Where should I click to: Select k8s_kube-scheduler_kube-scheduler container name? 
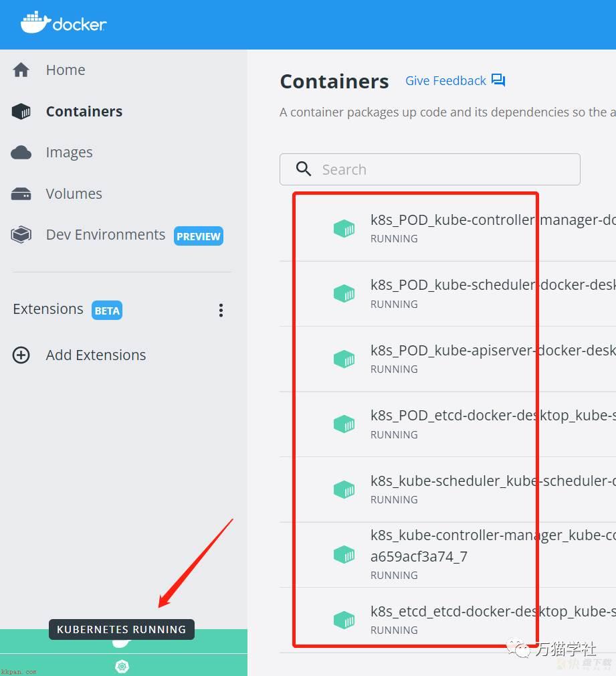[493, 481]
